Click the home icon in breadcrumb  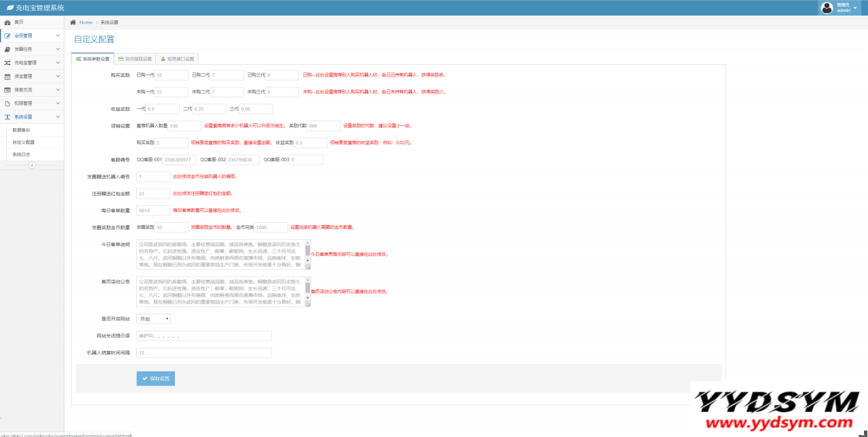pos(73,22)
